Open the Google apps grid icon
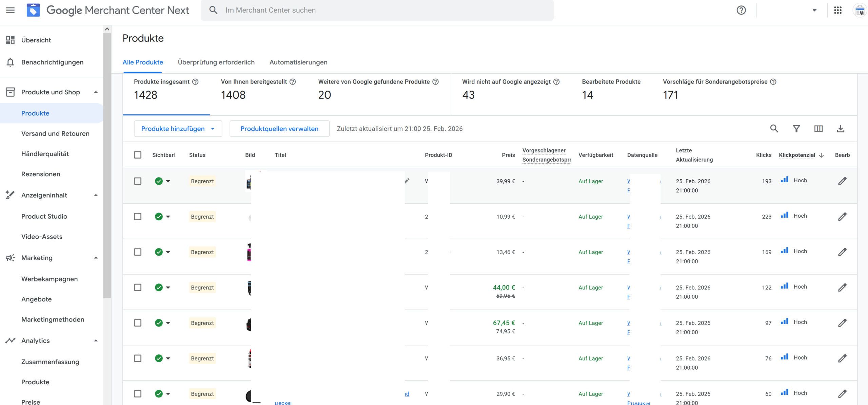The width and height of the screenshot is (868, 405). coord(837,10)
